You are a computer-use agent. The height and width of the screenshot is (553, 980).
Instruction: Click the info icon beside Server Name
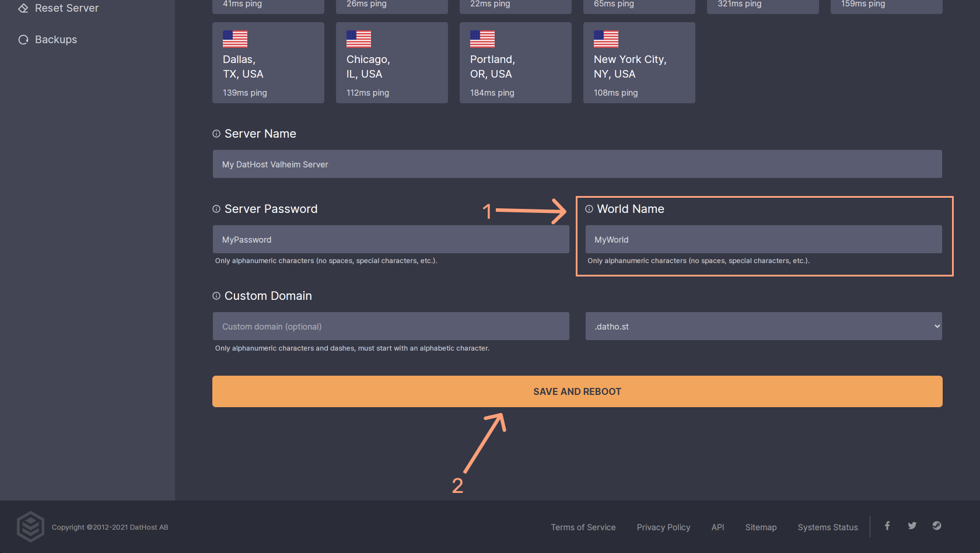(x=216, y=134)
